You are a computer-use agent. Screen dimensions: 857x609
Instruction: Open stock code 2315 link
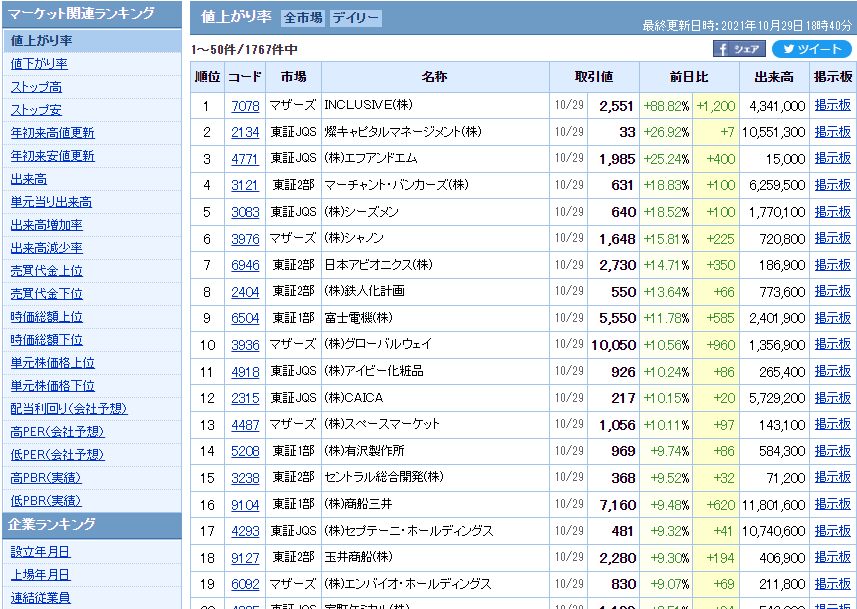pos(245,398)
